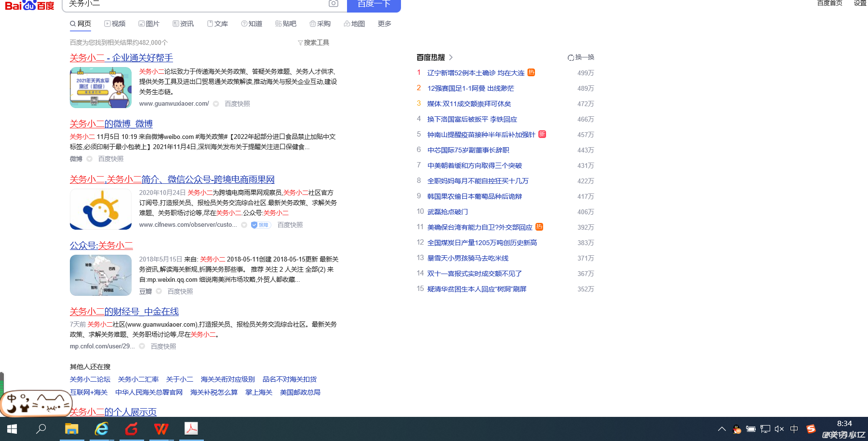Screen dimensions: 868x441
Task: Click the muted volume tray icon
Action: click(x=779, y=429)
